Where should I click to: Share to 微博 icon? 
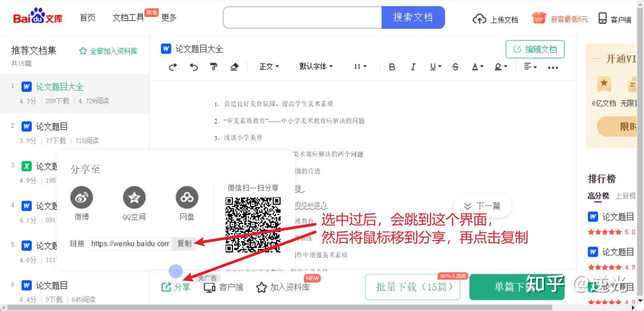coord(82,197)
